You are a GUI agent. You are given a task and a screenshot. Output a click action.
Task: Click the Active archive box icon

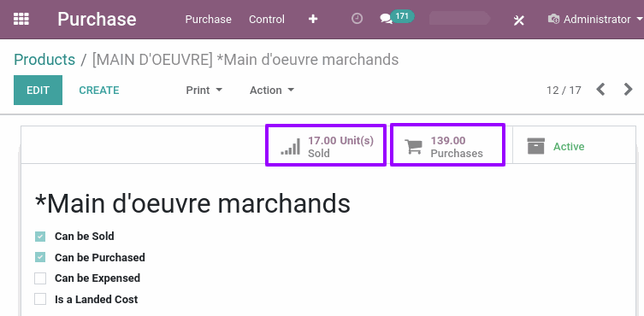point(536,146)
